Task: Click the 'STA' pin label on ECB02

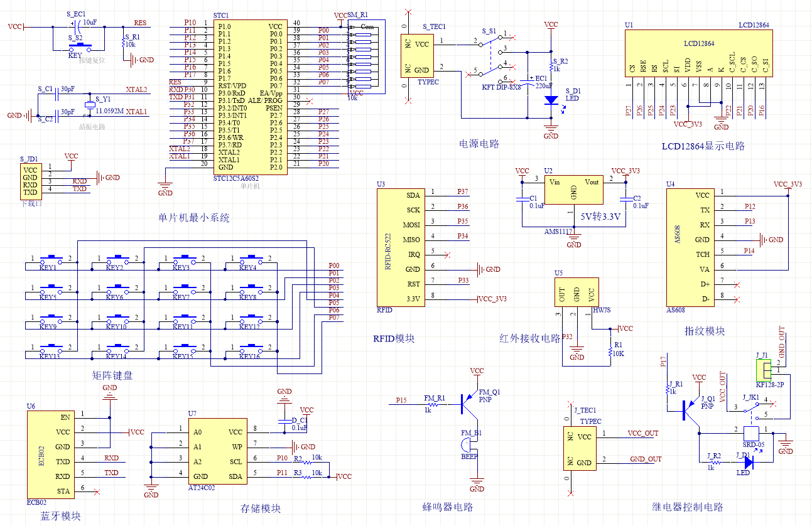Action: [x=63, y=491]
